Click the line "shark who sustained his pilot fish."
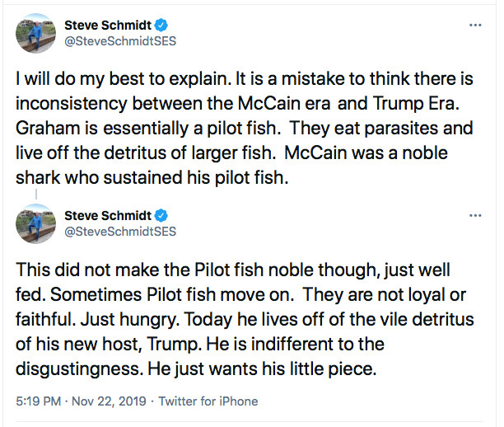 152,177
